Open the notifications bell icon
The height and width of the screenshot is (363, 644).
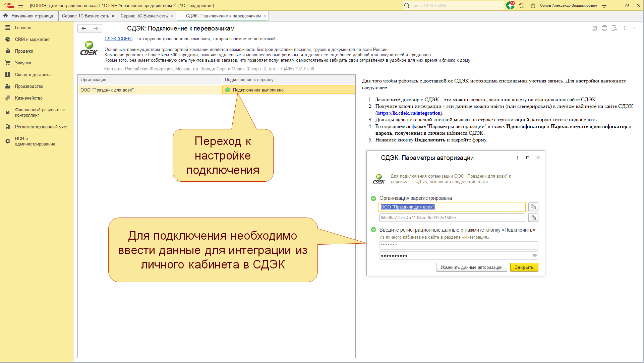(x=510, y=5)
